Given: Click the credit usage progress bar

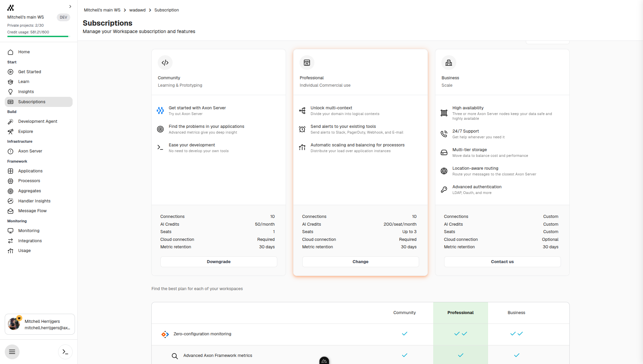Looking at the screenshot, I should click(38, 36).
